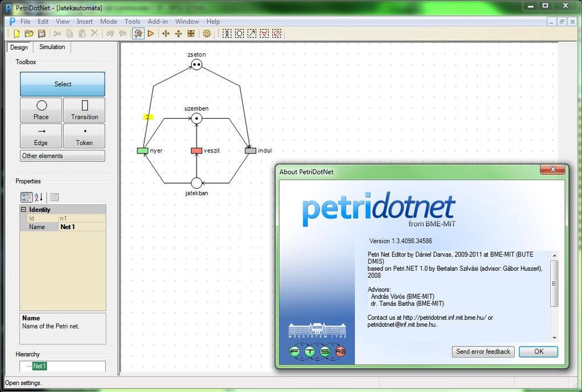582x392 pixels.
Task: Expand the Other elements button
Action: pos(63,156)
